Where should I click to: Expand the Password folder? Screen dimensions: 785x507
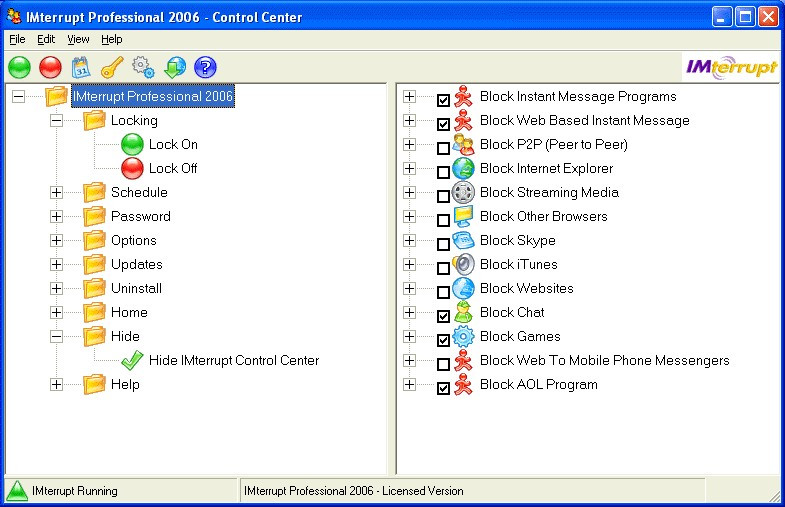pyautogui.click(x=57, y=216)
